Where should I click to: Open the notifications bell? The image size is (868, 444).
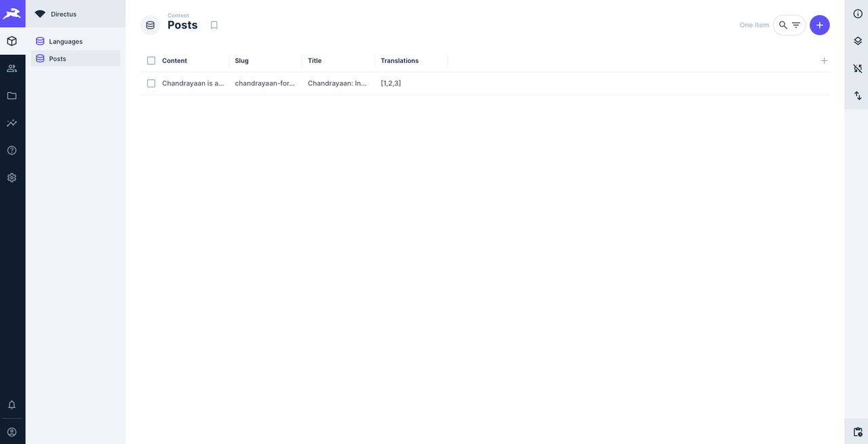coord(12,405)
